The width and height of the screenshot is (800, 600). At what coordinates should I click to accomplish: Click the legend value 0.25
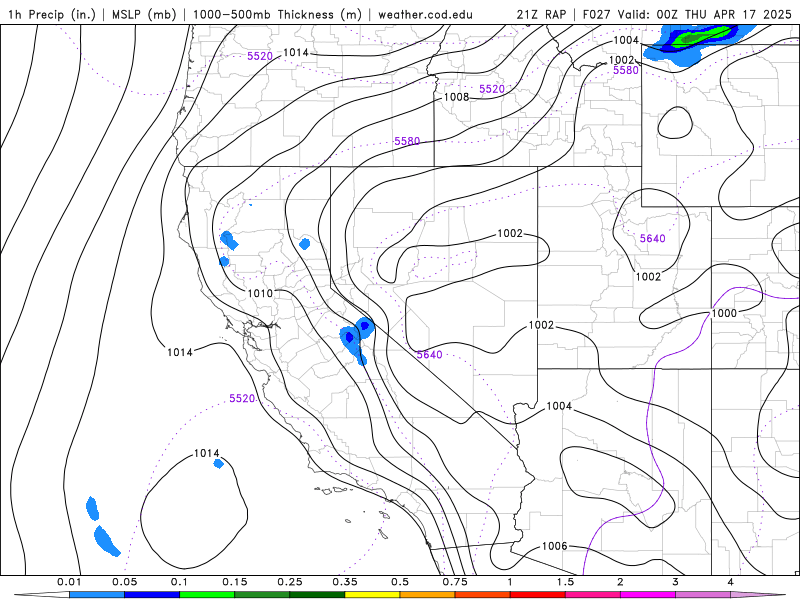coord(290,582)
